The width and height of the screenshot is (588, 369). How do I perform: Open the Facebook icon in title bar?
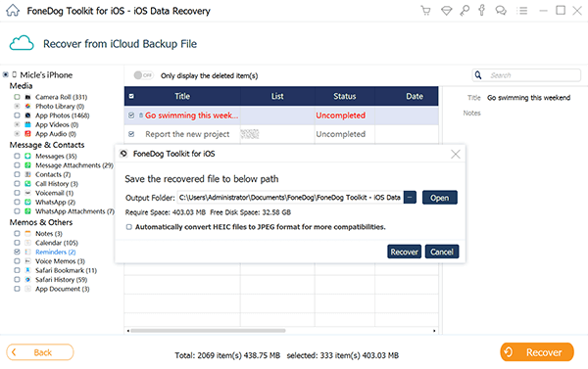click(482, 10)
